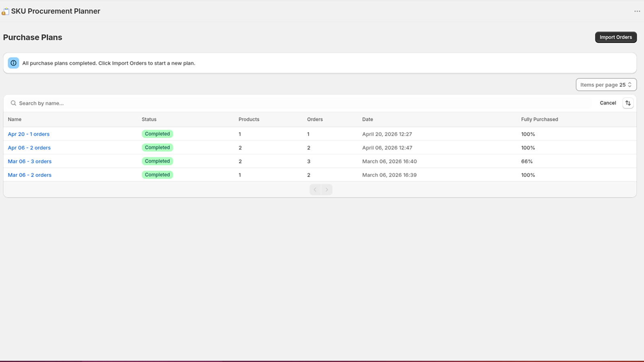This screenshot has width=644, height=362.
Task: Go to next page arrow
Action: coord(327,189)
